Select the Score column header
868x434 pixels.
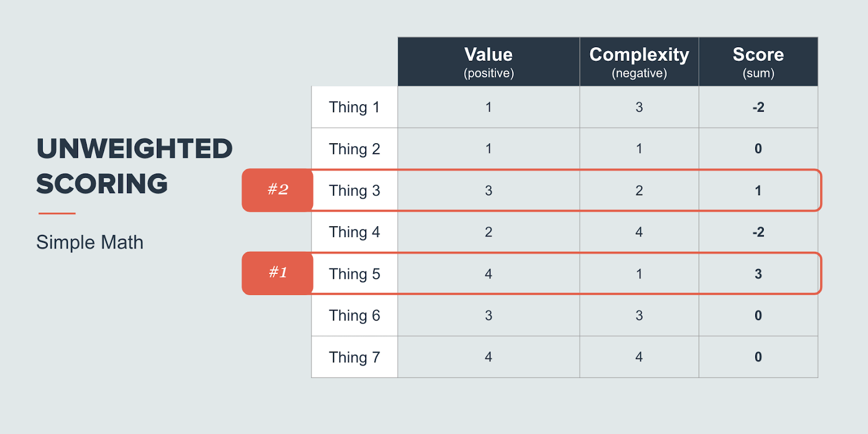point(758,62)
